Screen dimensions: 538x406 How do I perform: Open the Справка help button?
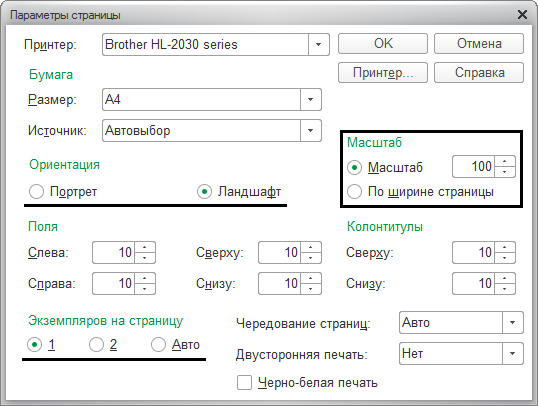479,72
